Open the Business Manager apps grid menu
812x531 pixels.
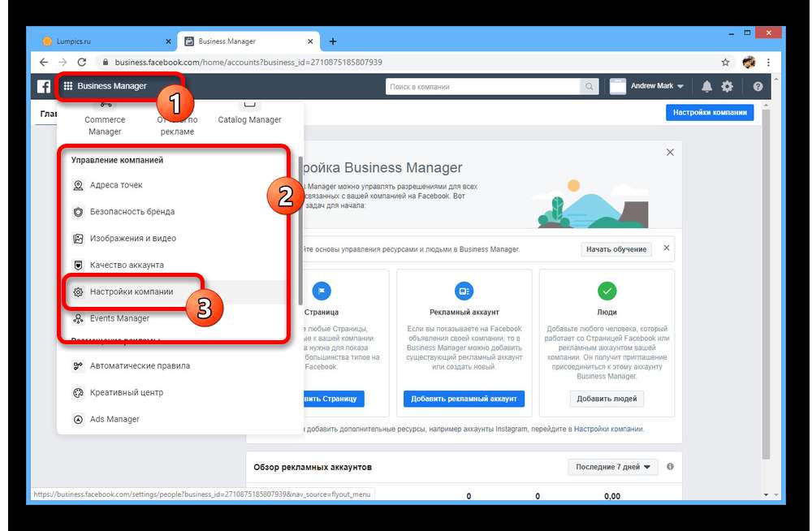[x=68, y=86]
